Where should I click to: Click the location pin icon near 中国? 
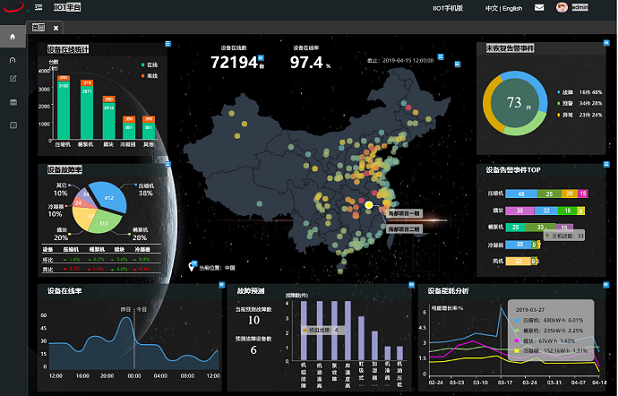192,267
